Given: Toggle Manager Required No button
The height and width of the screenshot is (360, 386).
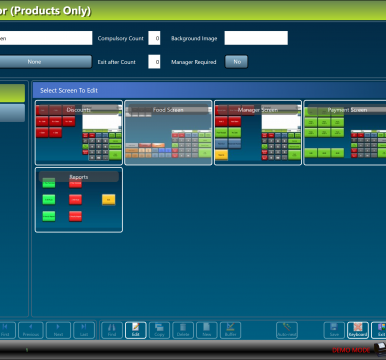Looking at the screenshot, I should tap(236, 62).
